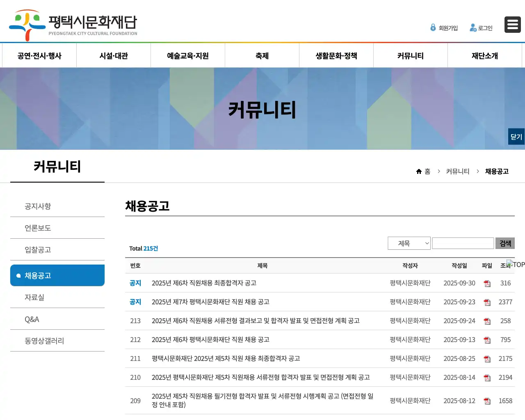Open the 제목 search type dropdown
This screenshot has height=420, width=525.
pos(409,243)
